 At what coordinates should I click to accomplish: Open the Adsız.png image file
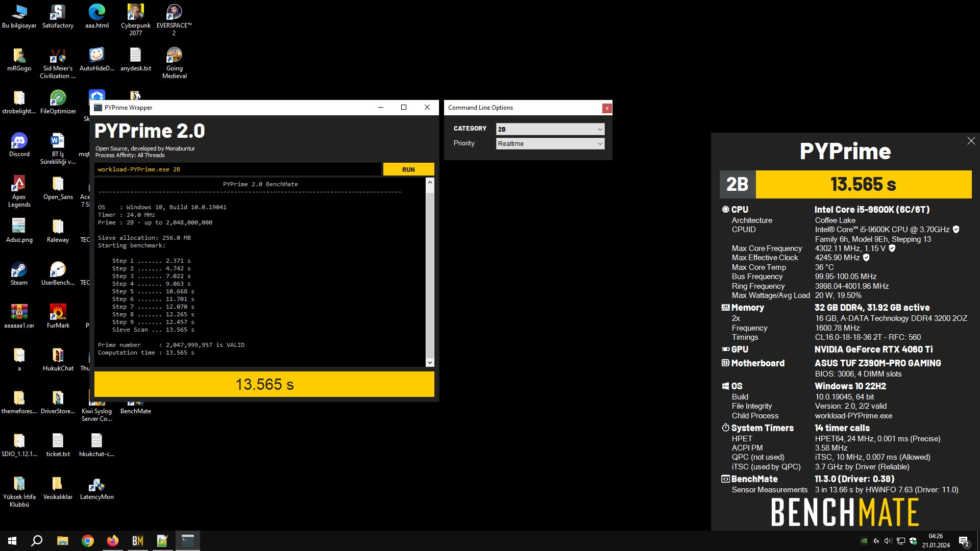pos(19,231)
